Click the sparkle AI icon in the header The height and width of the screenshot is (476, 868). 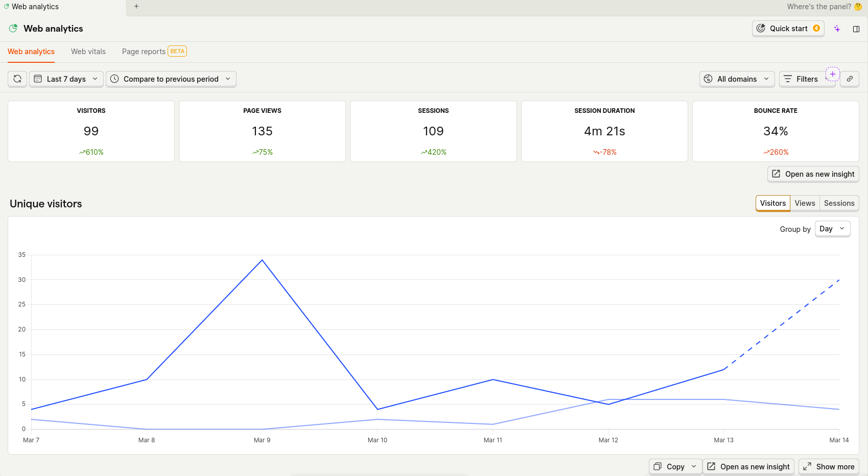tap(837, 29)
